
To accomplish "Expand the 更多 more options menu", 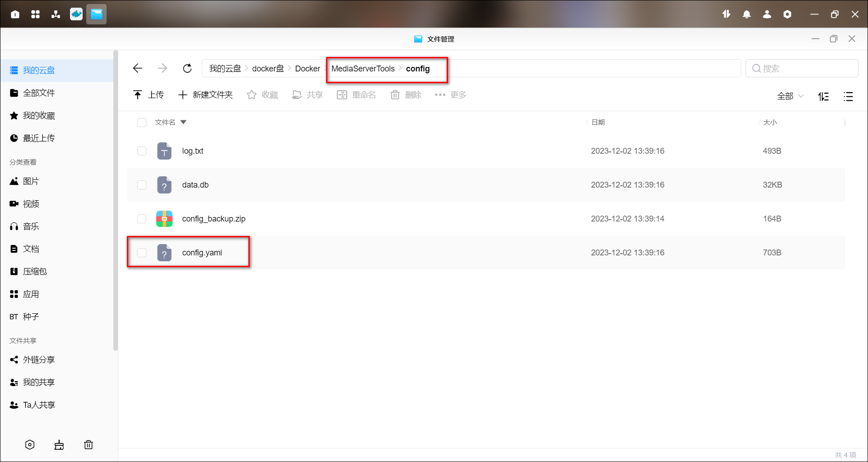I will click(x=450, y=95).
